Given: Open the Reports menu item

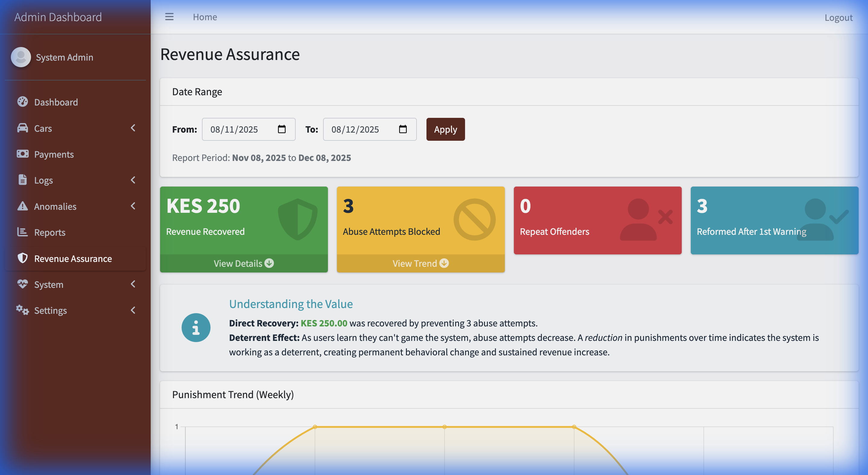Looking at the screenshot, I should 75,232.
